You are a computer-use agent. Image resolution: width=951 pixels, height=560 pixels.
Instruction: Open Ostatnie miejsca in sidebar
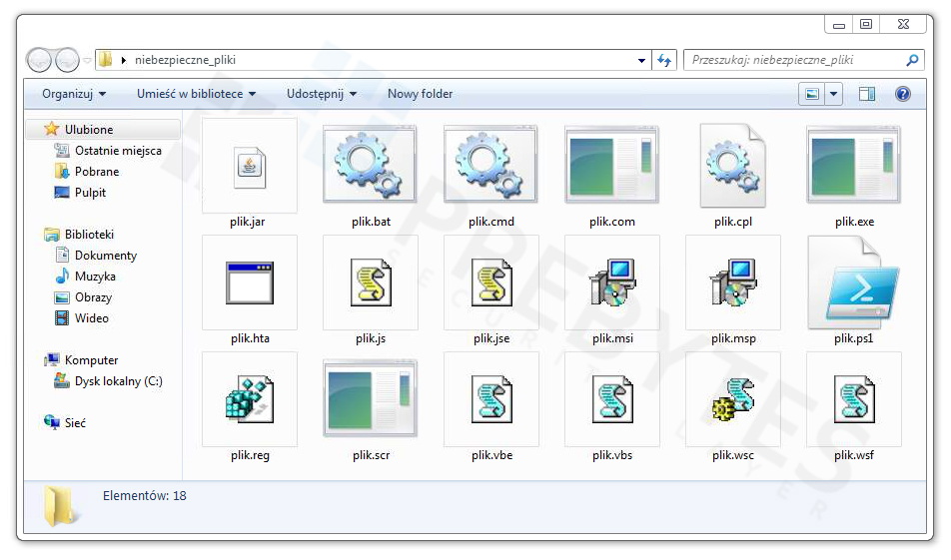pyautogui.click(x=118, y=151)
